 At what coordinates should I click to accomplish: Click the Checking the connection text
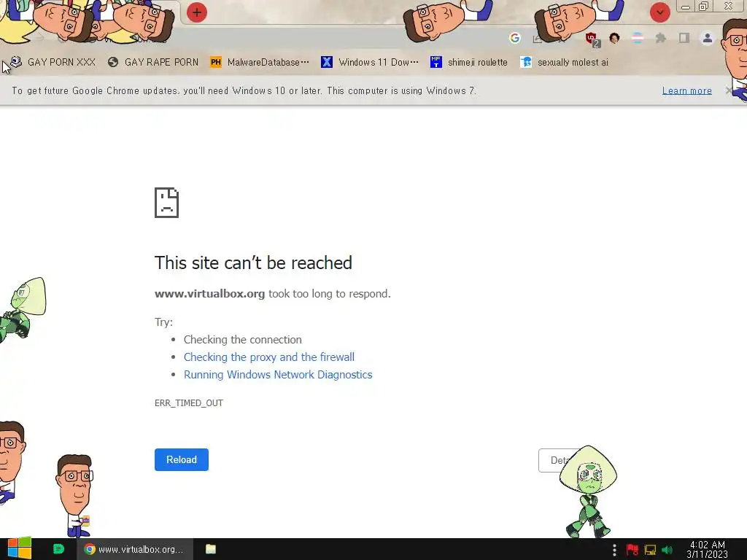(x=242, y=340)
